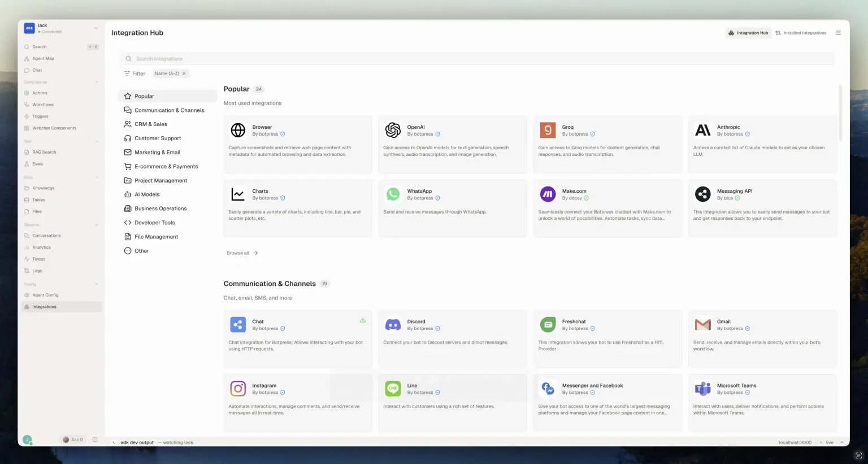
Task: Open the Discord integration icon
Action: [393, 324]
